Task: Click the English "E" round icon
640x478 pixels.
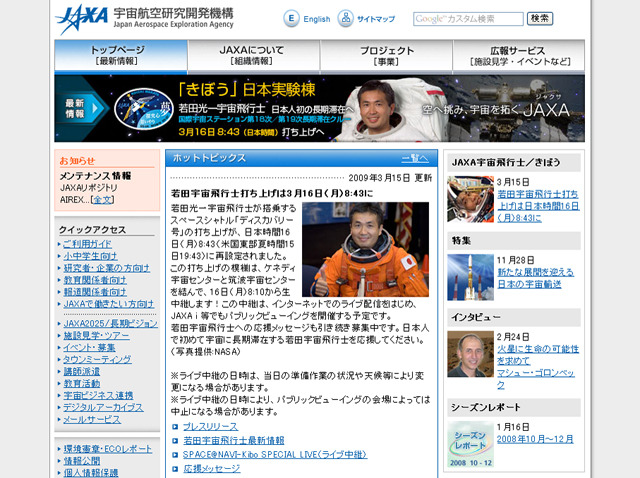Action: (291, 18)
